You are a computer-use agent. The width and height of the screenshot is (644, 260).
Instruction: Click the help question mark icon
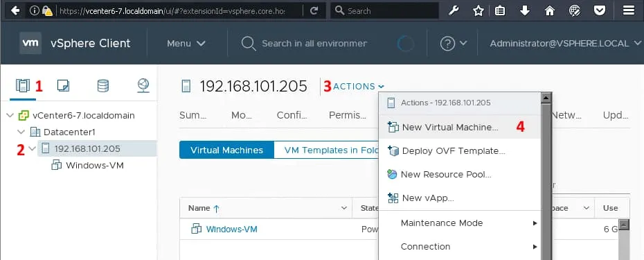point(447,43)
